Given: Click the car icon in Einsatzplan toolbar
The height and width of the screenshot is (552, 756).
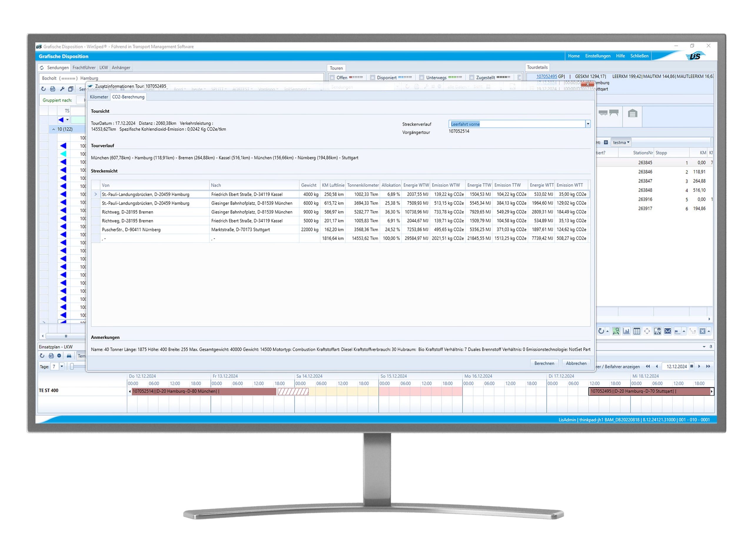Looking at the screenshot, I should [x=69, y=356].
